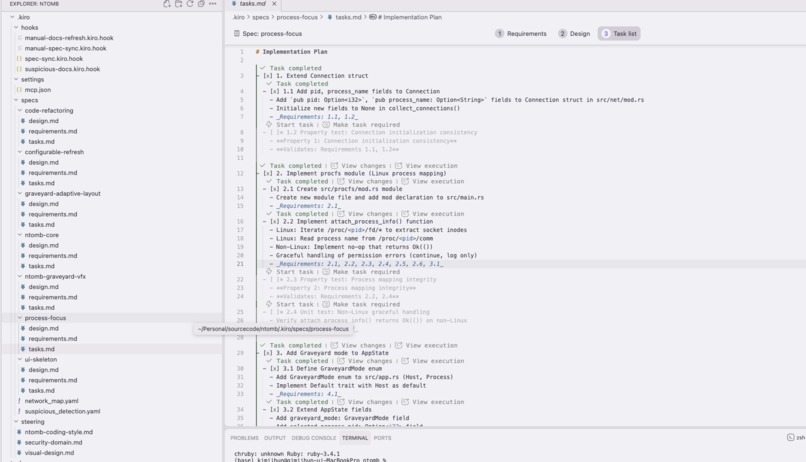This screenshot has height=462, width=806.
Task: Click Make task required icon above 2.4 Unit test
Action: click(x=326, y=304)
